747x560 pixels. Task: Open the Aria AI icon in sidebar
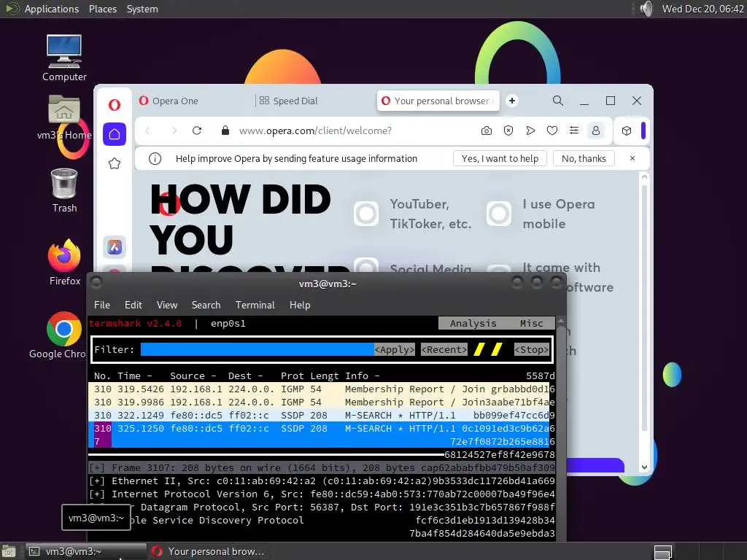115,246
